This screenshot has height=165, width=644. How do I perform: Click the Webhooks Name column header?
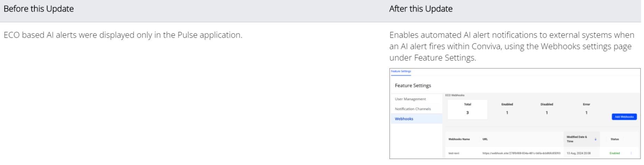point(459,139)
